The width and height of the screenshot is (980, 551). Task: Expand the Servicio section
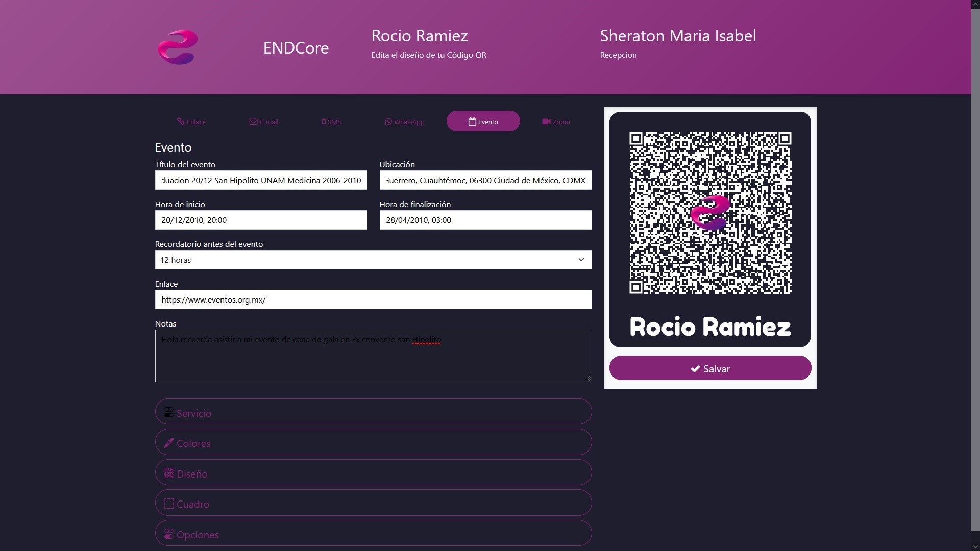coord(373,412)
